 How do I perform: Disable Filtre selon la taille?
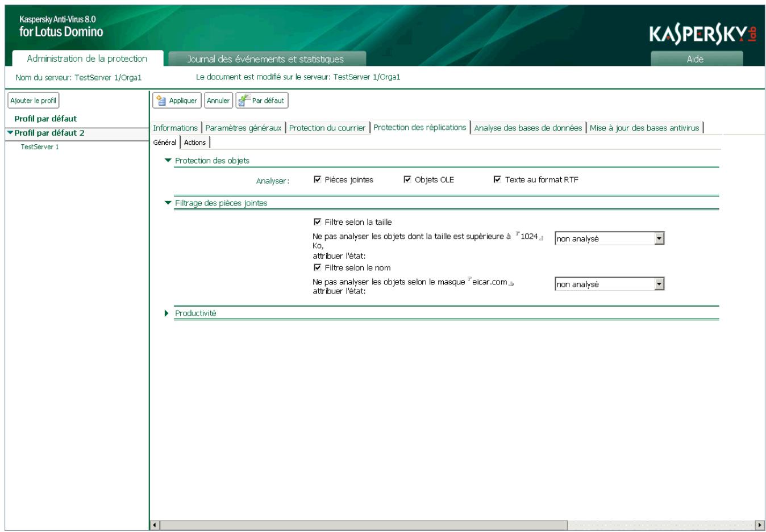click(x=317, y=222)
